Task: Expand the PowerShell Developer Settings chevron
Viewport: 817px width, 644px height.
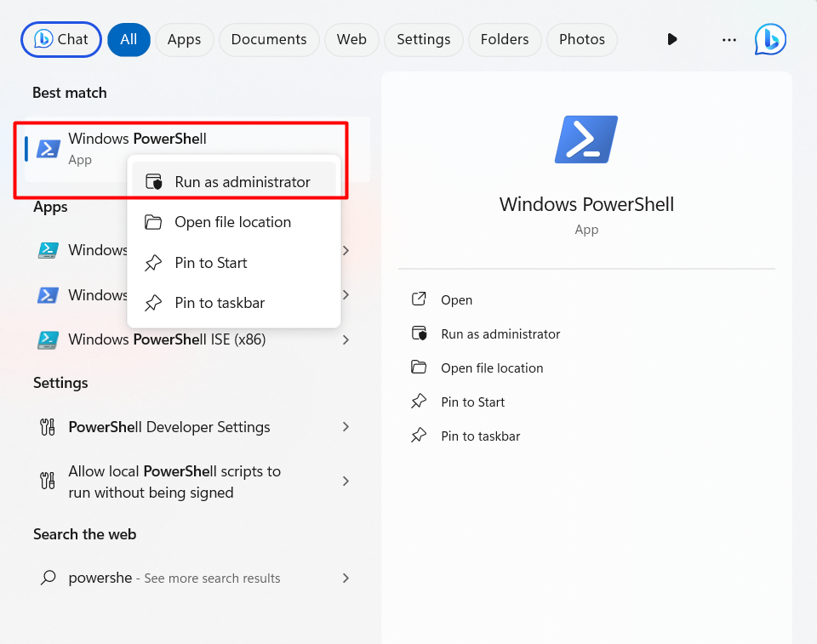Action: point(346,427)
